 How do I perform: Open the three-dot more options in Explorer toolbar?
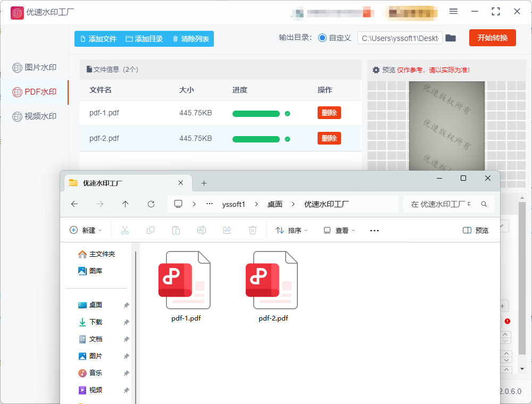coord(374,231)
